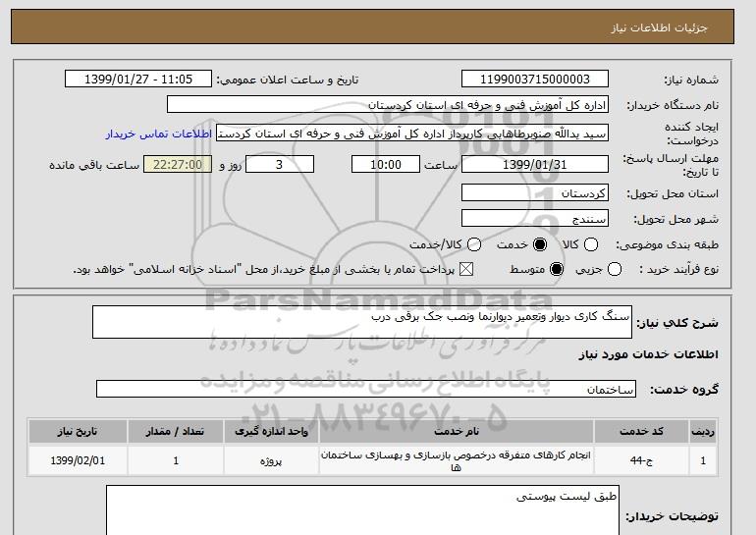Click the نوع فرآیند خرید label

[678, 269]
